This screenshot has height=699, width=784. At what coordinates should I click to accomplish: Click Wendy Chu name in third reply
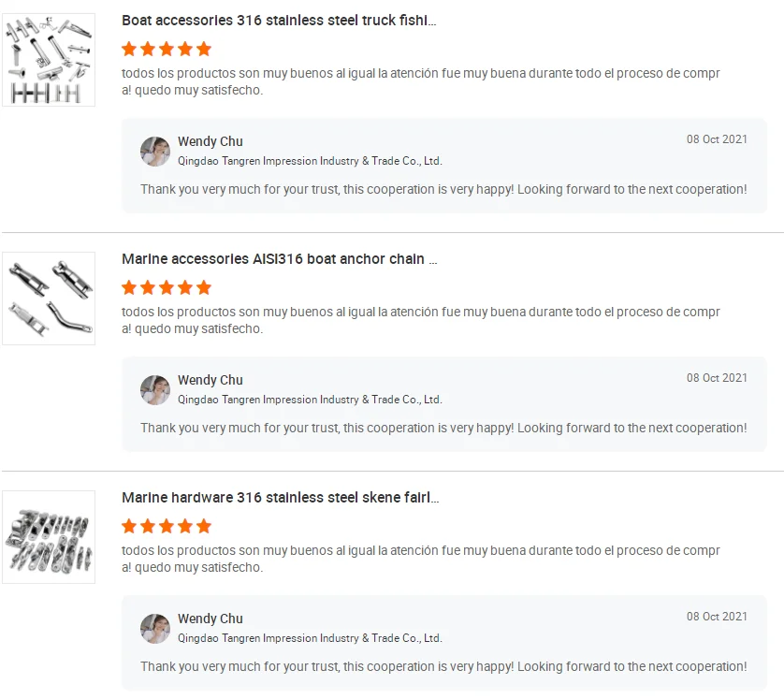click(x=211, y=619)
